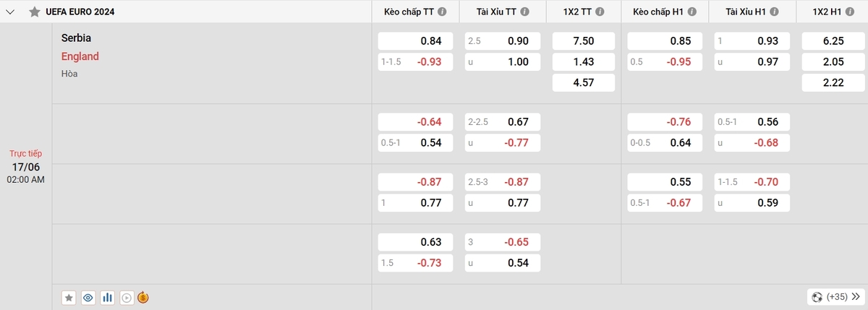
Task: Favorite the UEFA EURO 2024 league star
Action: coord(34,12)
